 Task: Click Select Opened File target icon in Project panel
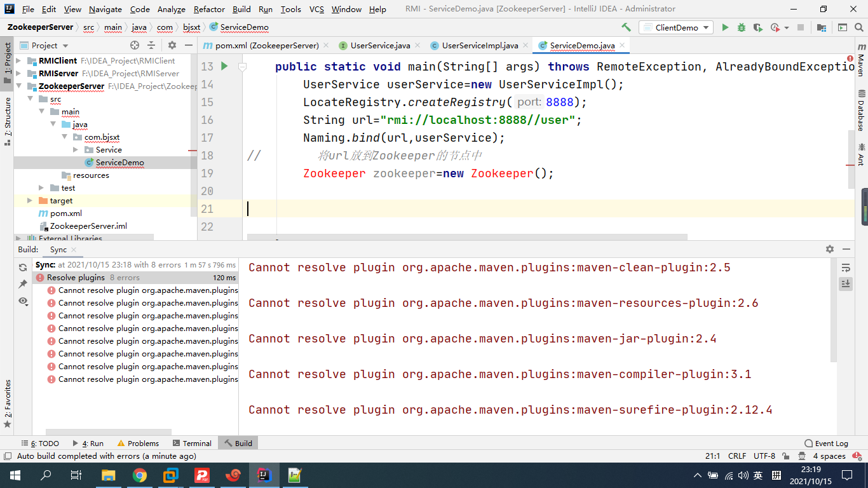point(135,45)
